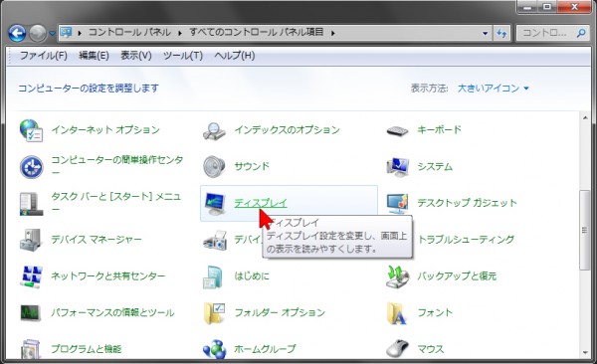This screenshot has width=597, height=364.
Task: Open the デバイス マネージャー icon
Action: point(31,241)
